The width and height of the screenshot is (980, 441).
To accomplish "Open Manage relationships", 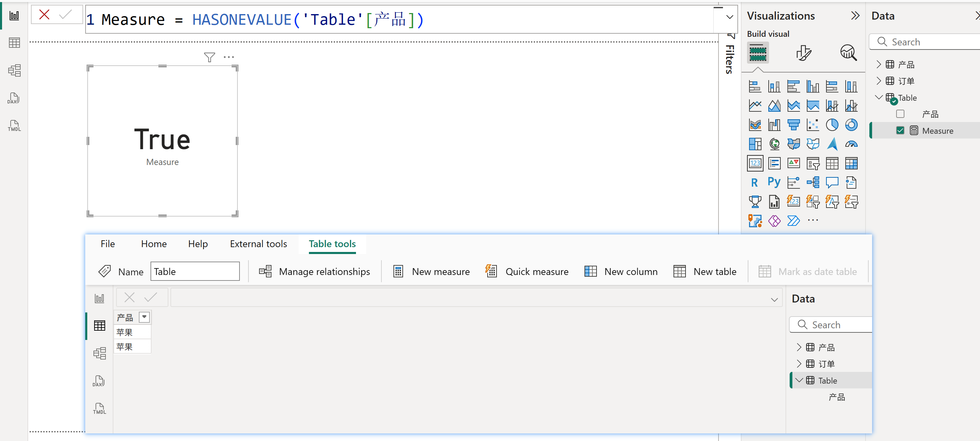I will point(314,271).
